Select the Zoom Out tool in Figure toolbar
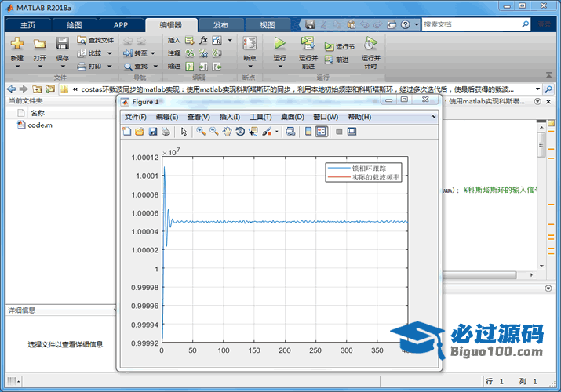561x392 pixels. (x=214, y=132)
